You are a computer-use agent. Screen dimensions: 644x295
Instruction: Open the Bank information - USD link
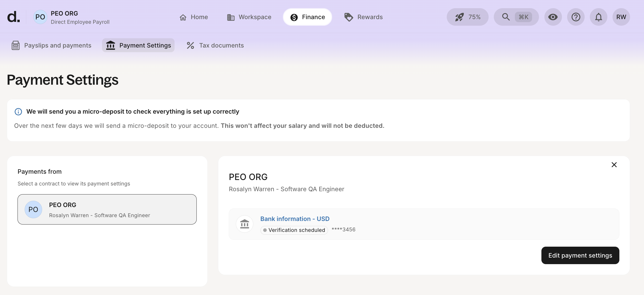pyautogui.click(x=294, y=219)
